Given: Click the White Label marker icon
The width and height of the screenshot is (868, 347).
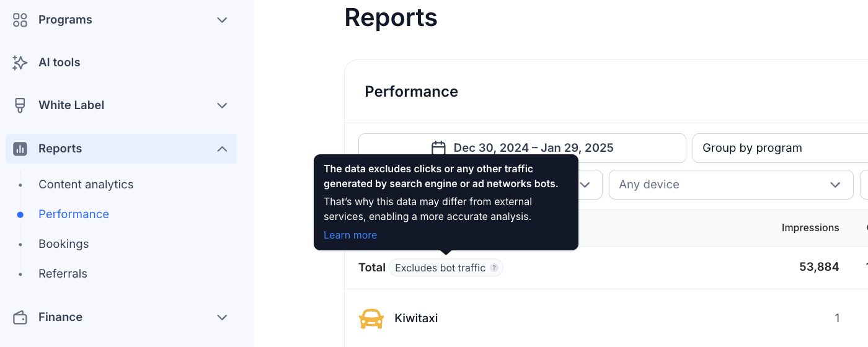Looking at the screenshot, I should 20,105.
